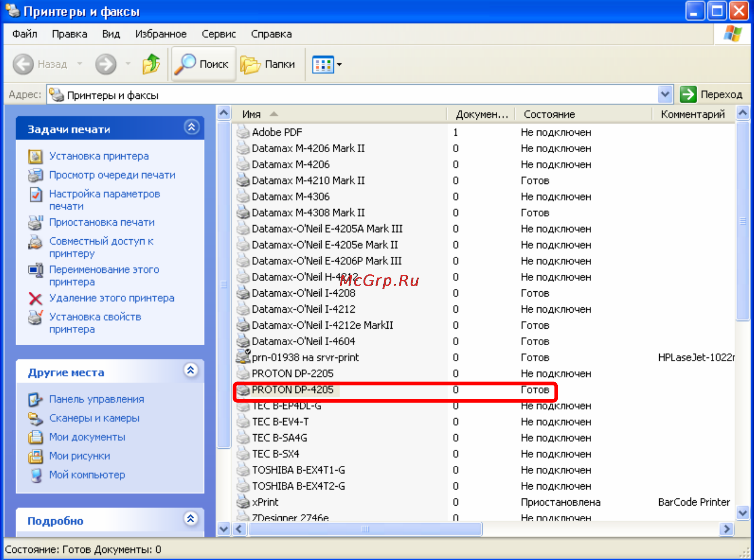Open the Вид menu
The image size is (754, 560).
(111, 34)
